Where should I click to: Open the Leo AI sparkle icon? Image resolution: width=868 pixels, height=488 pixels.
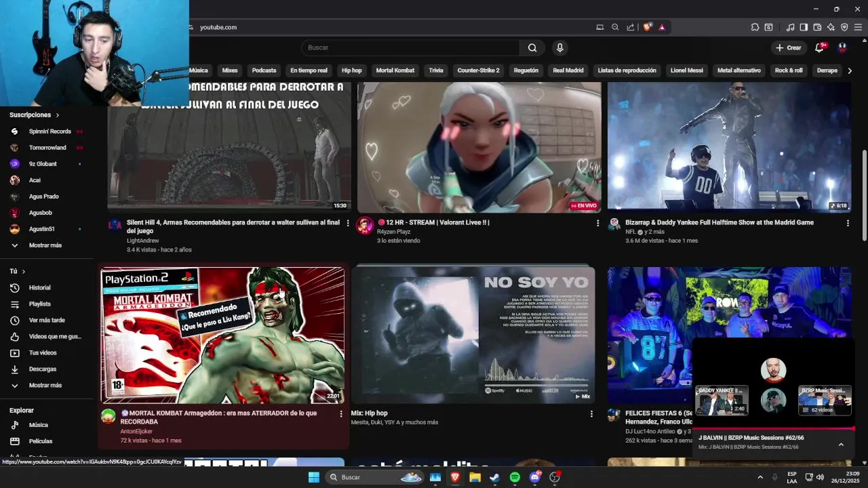tap(831, 27)
